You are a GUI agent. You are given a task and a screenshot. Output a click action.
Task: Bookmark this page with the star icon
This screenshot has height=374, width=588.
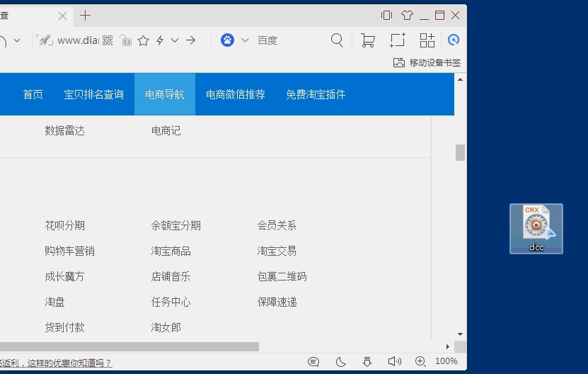[x=143, y=40]
